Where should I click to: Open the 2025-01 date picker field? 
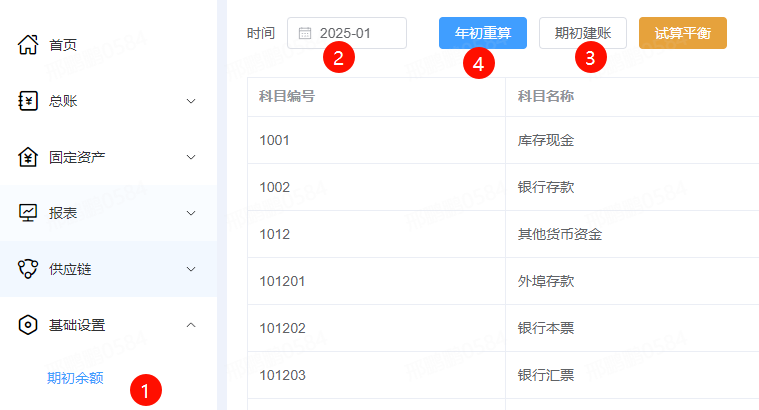tap(350, 33)
